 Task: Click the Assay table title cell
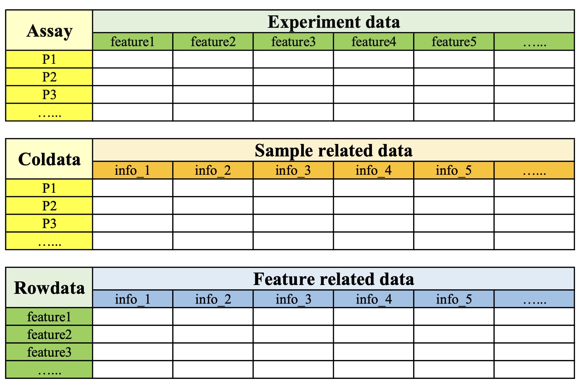coord(49,30)
